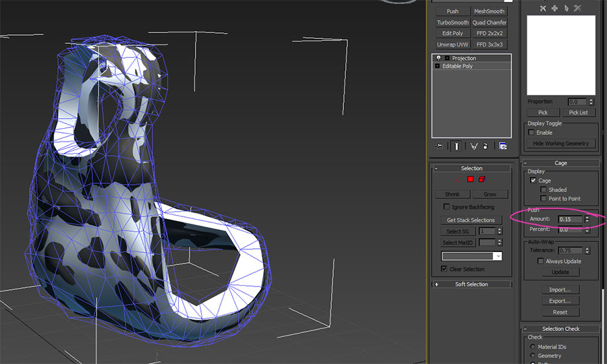Screen dimensions: 607x364
Task: Open Configure Modifier Sets icon
Action: [502, 146]
